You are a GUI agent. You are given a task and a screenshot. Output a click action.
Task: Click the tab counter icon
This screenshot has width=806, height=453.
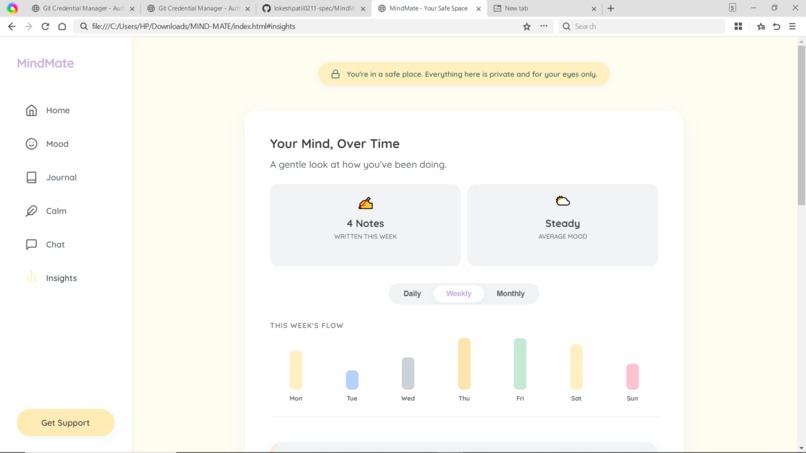[x=732, y=8]
